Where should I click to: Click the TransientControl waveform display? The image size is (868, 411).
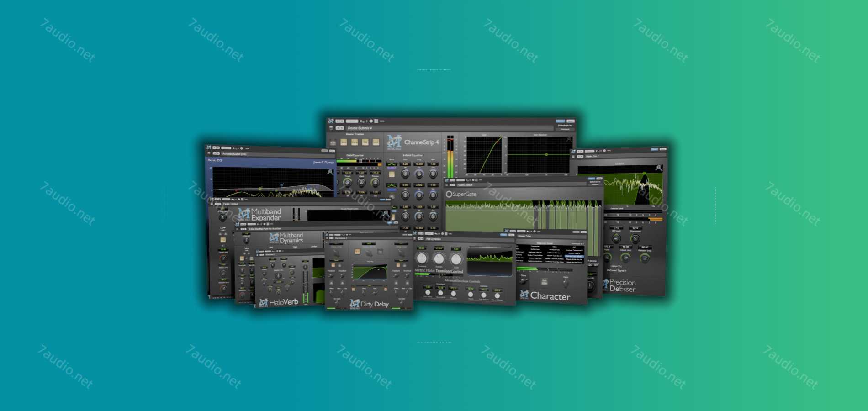490,261
